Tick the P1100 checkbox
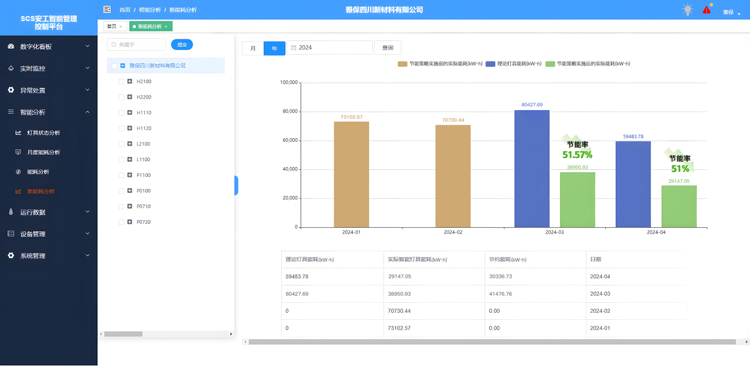Screen dimensions: 750x369 [x=121, y=175]
